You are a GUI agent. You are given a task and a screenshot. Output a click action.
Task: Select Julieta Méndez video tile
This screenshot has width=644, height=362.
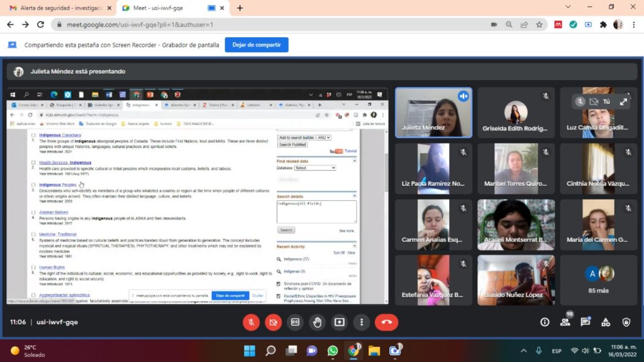(x=434, y=112)
